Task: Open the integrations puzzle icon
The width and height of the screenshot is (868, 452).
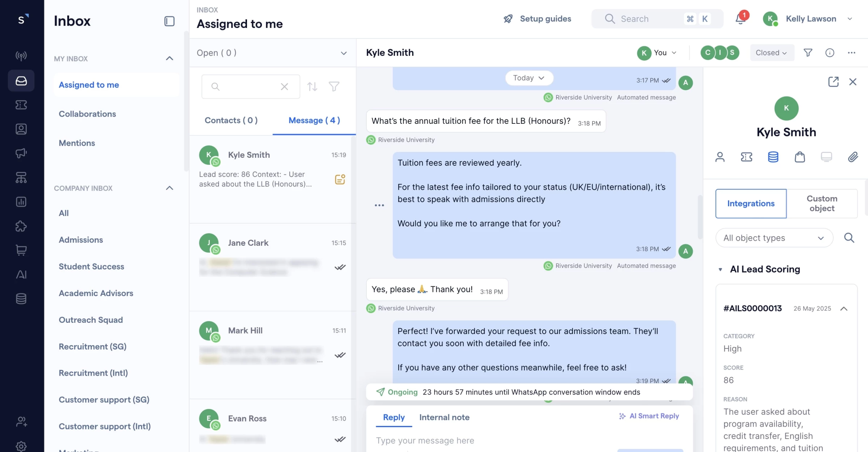Action: tap(21, 226)
